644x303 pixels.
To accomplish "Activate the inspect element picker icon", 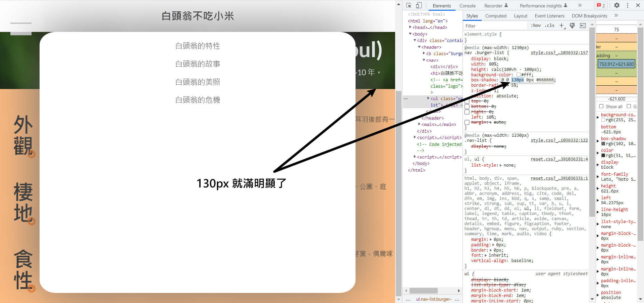I will (x=409, y=5).
